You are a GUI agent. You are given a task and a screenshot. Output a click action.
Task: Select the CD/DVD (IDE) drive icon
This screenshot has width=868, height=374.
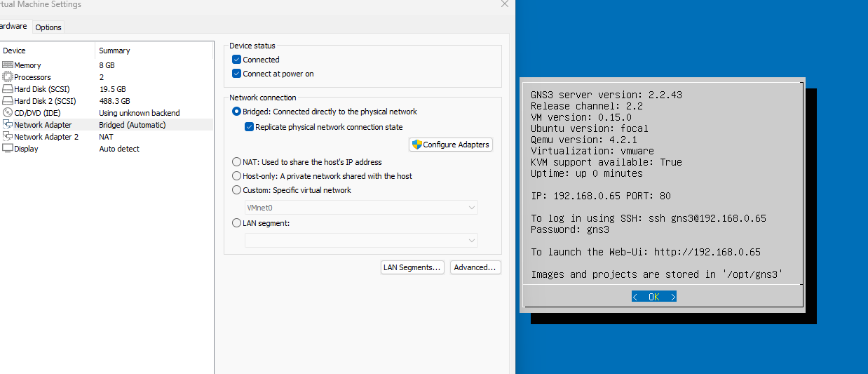point(8,113)
